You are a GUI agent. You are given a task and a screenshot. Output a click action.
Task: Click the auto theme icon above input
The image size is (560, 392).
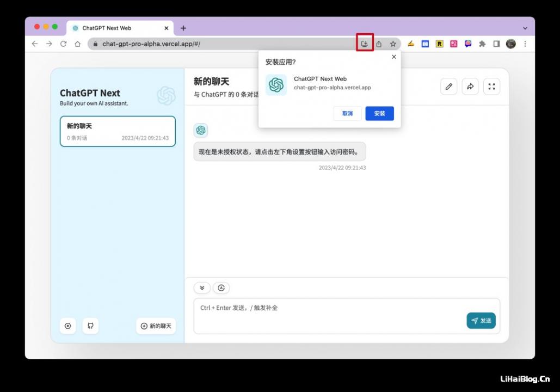click(221, 287)
